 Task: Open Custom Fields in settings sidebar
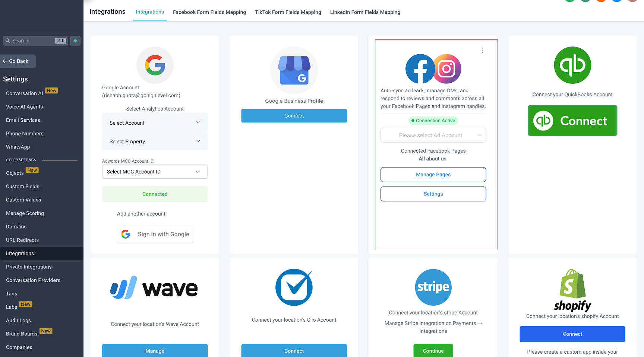[23, 187]
